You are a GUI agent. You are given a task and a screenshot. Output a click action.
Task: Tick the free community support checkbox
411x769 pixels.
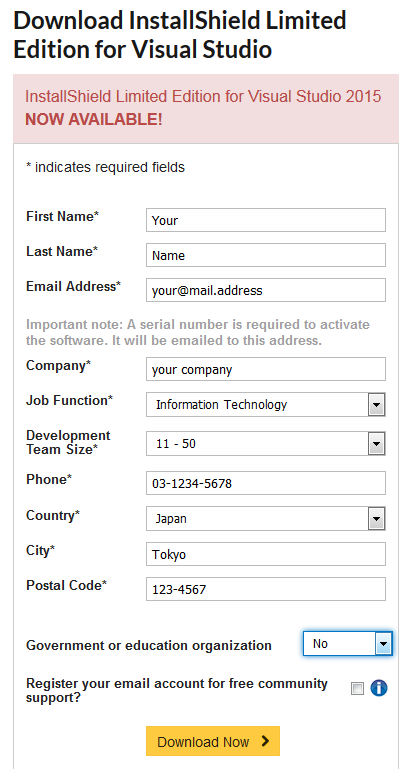pyautogui.click(x=358, y=689)
